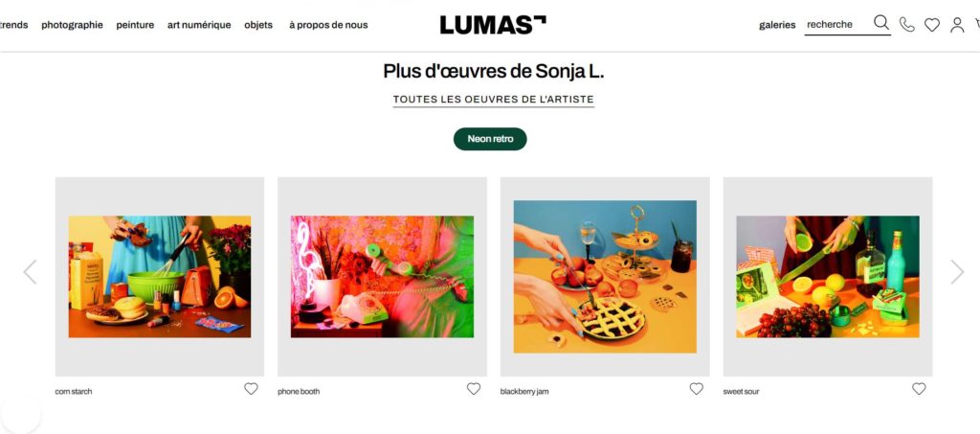Open the phone contact icon
The height and width of the screenshot is (434, 980).
[906, 24]
